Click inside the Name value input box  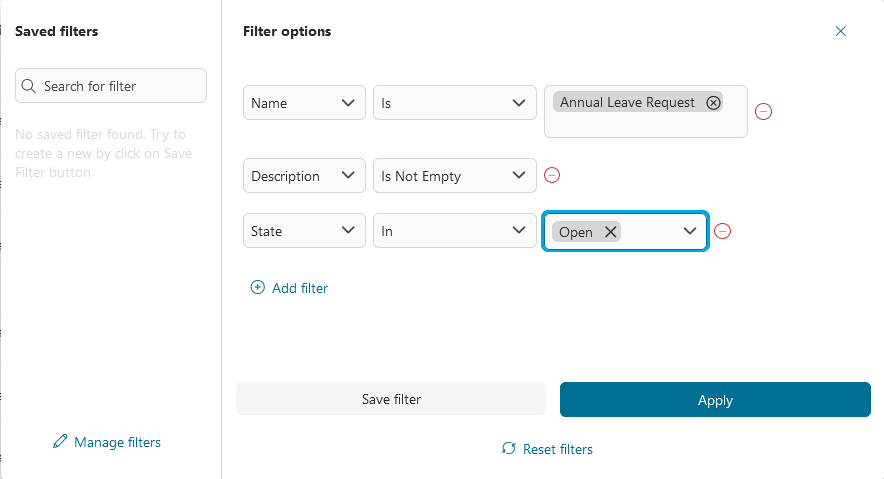645,125
